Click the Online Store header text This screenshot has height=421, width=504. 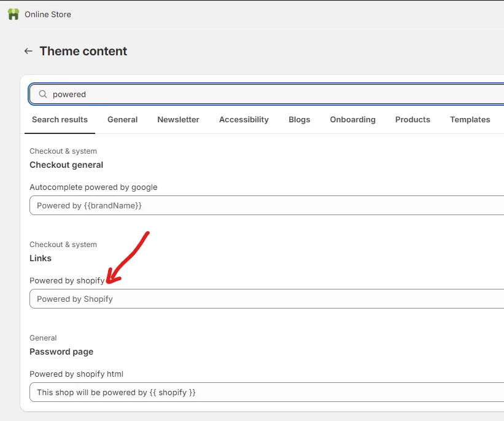tap(48, 14)
